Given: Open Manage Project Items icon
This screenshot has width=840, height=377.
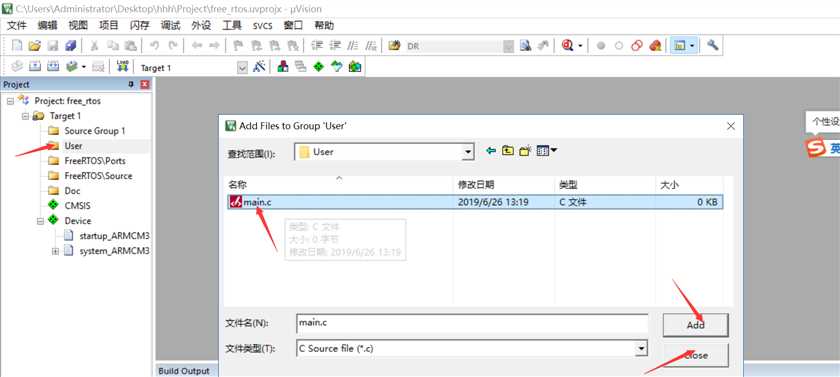Looking at the screenshot, I should pos(283,66).
